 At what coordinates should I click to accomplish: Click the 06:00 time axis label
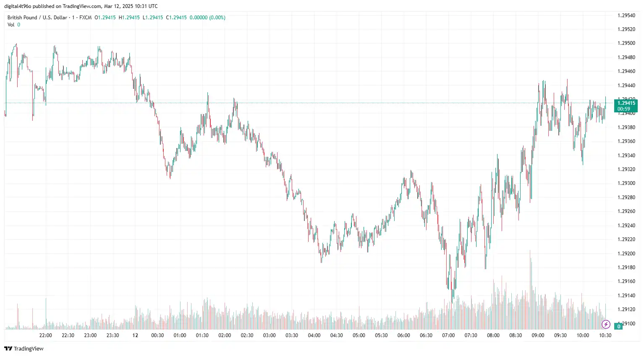[x=404, y=335]
